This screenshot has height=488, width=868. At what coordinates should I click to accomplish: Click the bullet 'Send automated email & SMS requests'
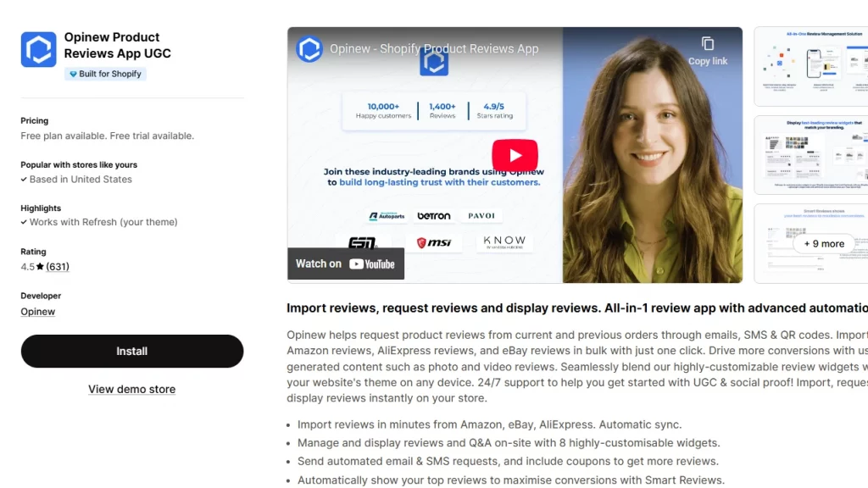tap(508, 461)
